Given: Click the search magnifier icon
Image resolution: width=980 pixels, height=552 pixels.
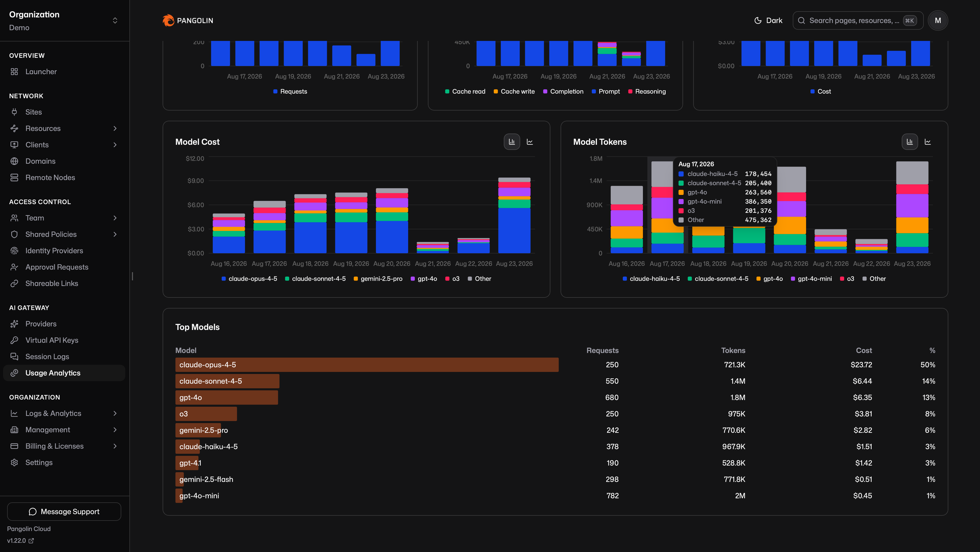Looking at the screenshot, I should 801,20.
